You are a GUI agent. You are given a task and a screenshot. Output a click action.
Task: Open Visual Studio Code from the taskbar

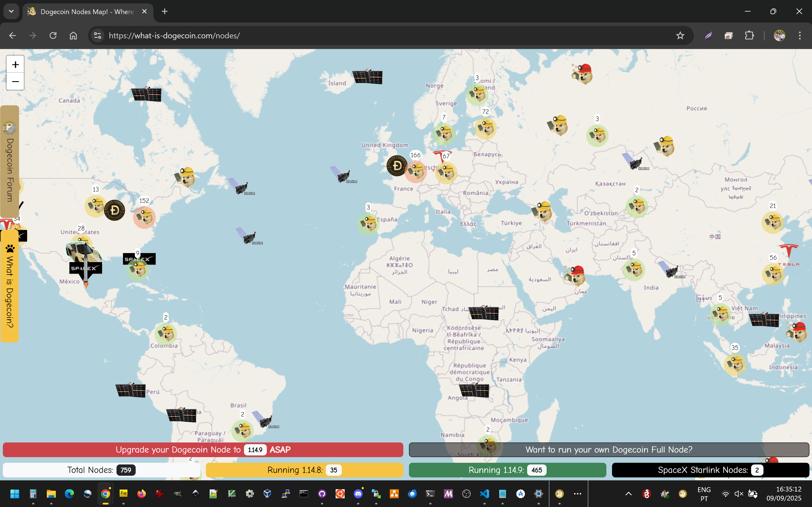(485, 493)
